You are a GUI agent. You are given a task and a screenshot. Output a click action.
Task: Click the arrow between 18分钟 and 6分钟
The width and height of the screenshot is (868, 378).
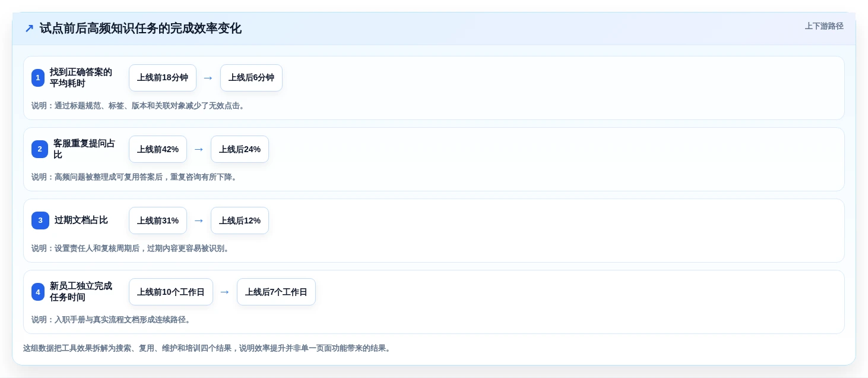pyautogui.click(x=208, y=78)
